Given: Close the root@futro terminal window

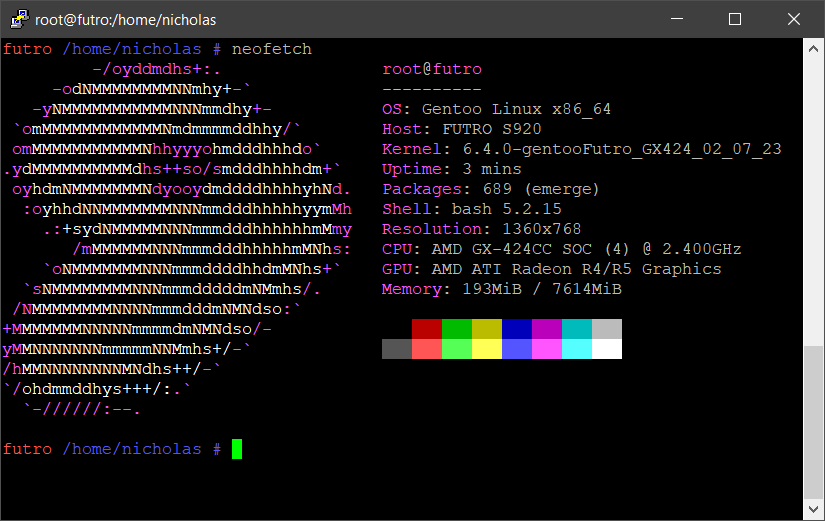Looking at the screenshot, I should 793,19.
